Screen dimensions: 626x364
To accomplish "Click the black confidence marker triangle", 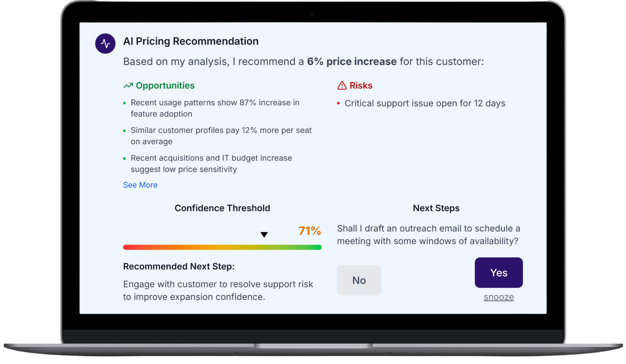I will (x=264, y=235).
